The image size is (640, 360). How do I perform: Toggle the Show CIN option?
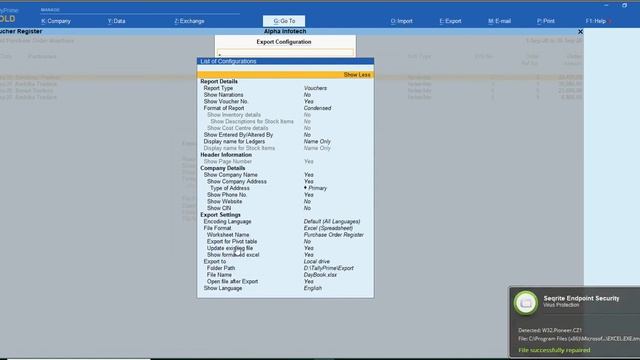285,208
